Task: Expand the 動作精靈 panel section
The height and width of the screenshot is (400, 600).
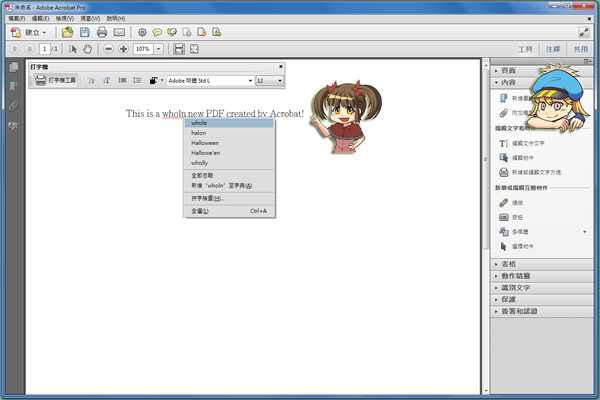Action: click(542, 276)
